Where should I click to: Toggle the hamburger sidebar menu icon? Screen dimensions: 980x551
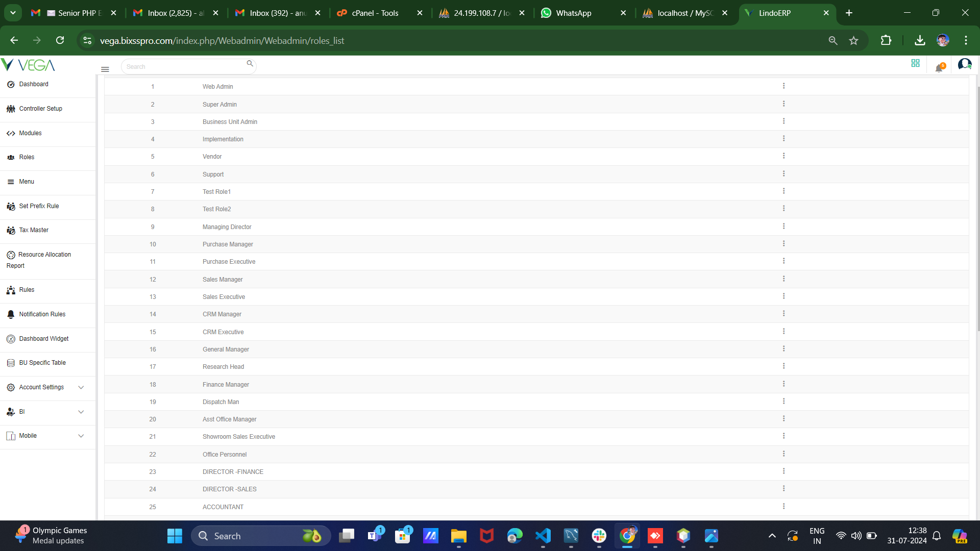pos(105,69)
